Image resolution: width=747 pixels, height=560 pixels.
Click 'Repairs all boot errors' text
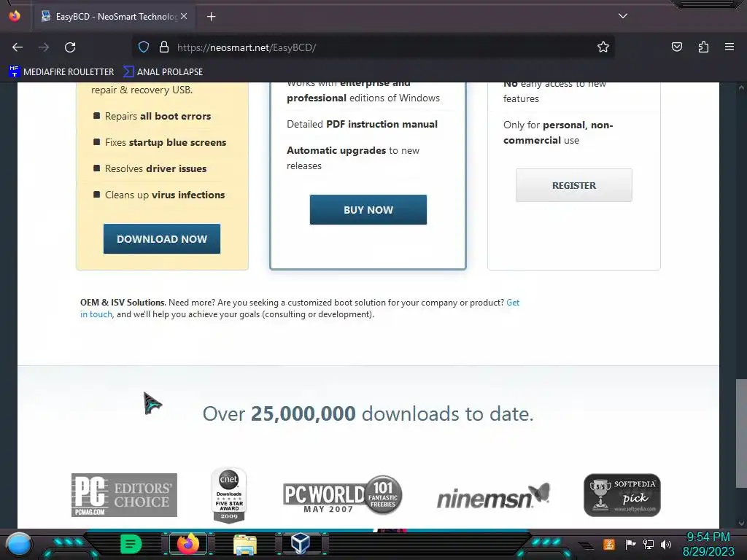pyautogui.click(x=158, y=116)
